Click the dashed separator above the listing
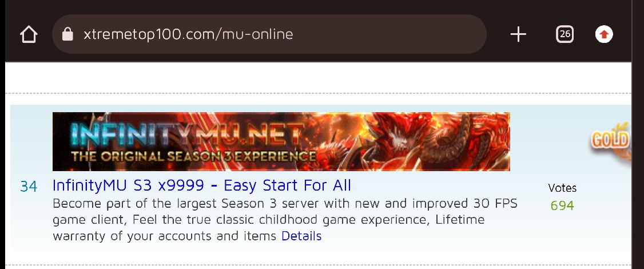The image size is (644, 269). [319, 93]
